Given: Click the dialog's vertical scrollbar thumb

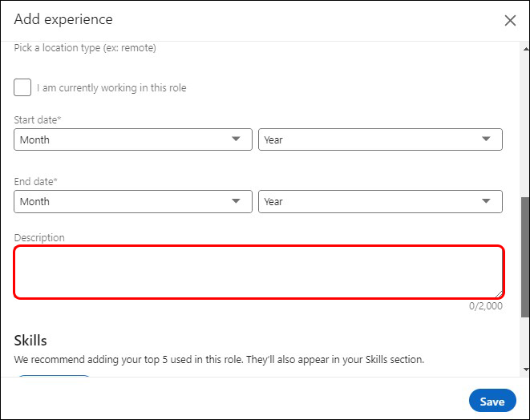Looking at the screenshot, I should pos(525,256).
